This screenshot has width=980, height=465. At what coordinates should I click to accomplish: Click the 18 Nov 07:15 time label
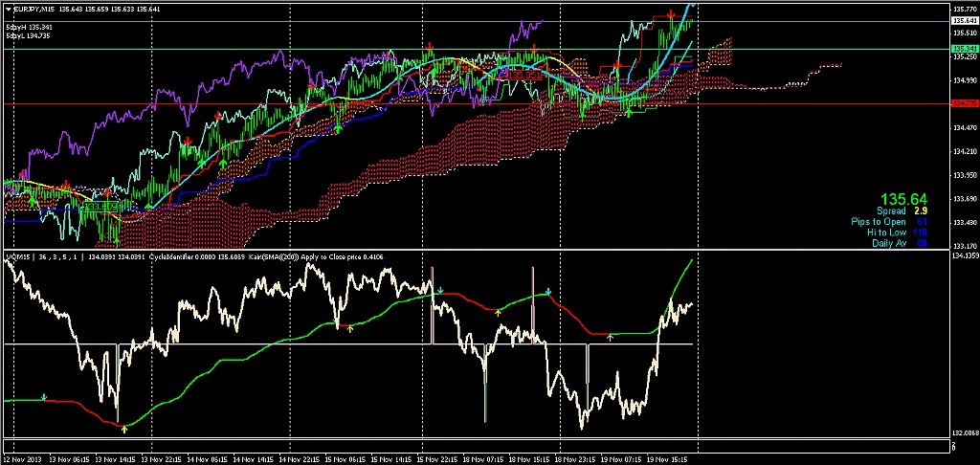pos(483,460)
